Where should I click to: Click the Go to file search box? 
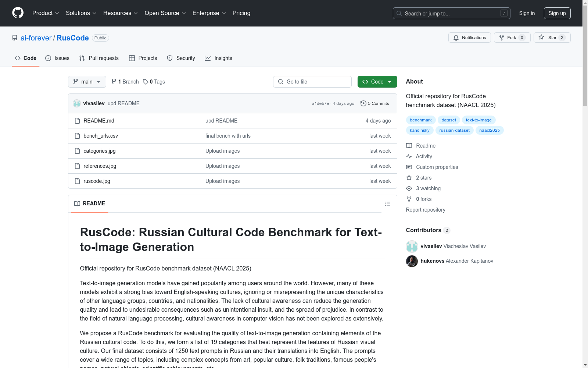pyautogui.click(x=312, y=82)
